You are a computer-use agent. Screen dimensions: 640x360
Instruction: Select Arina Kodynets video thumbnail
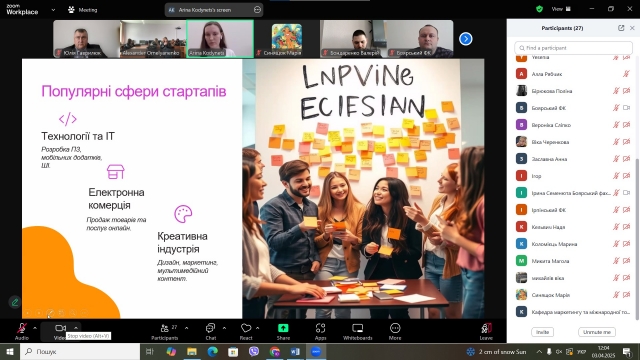[220, 39]
